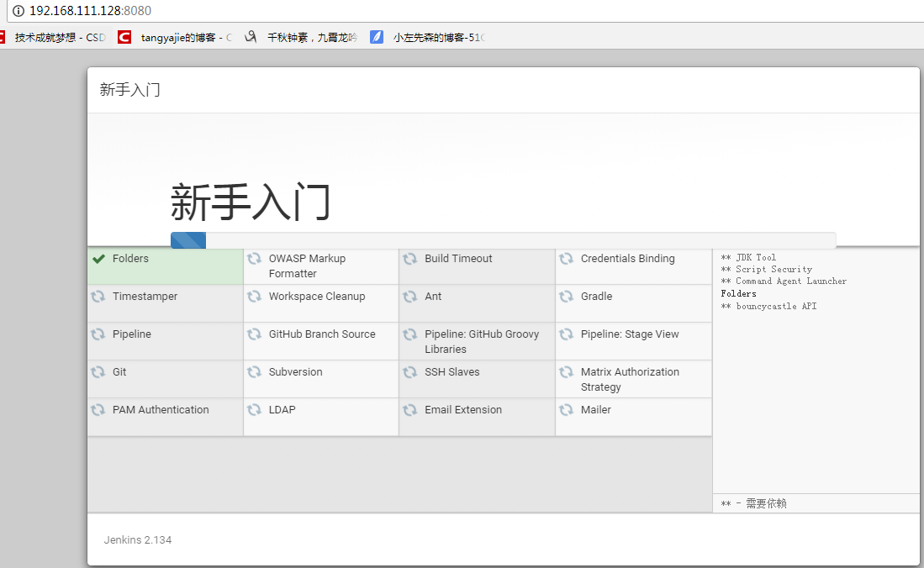Screen dimensions: 924x568
Task: Select the Credentials Binding plugin cell
Action: (x=627, y=259)
